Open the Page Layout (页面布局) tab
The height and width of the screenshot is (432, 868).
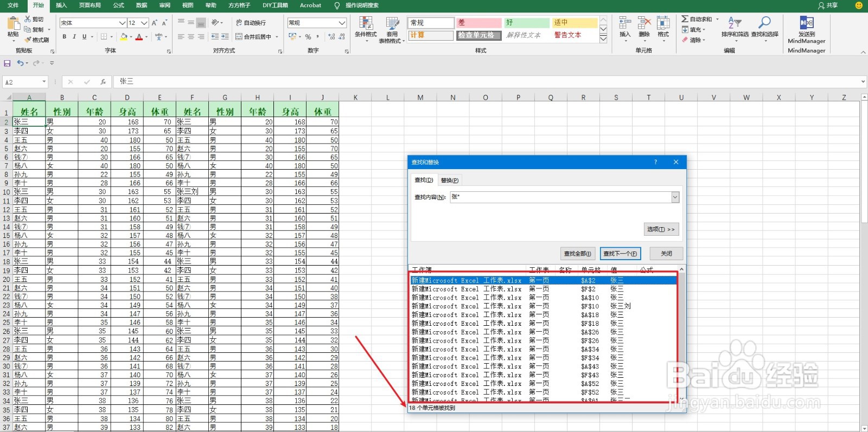(90, 5)
